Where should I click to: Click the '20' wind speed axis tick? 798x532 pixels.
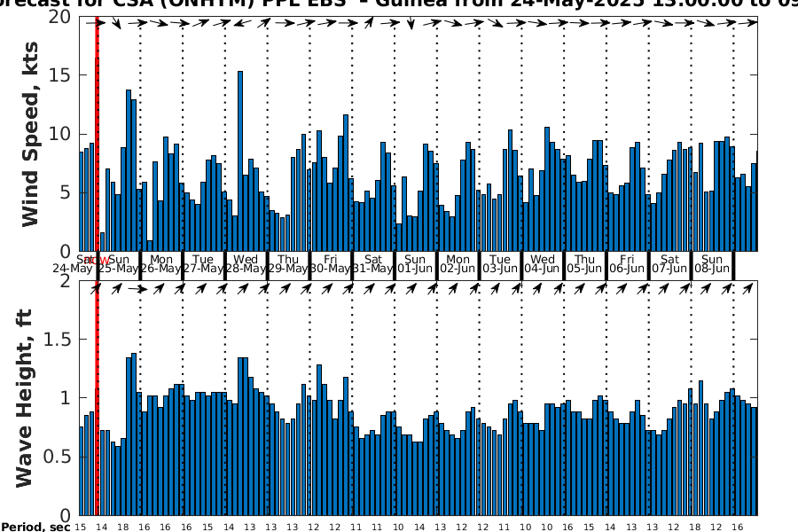point(59,16)
